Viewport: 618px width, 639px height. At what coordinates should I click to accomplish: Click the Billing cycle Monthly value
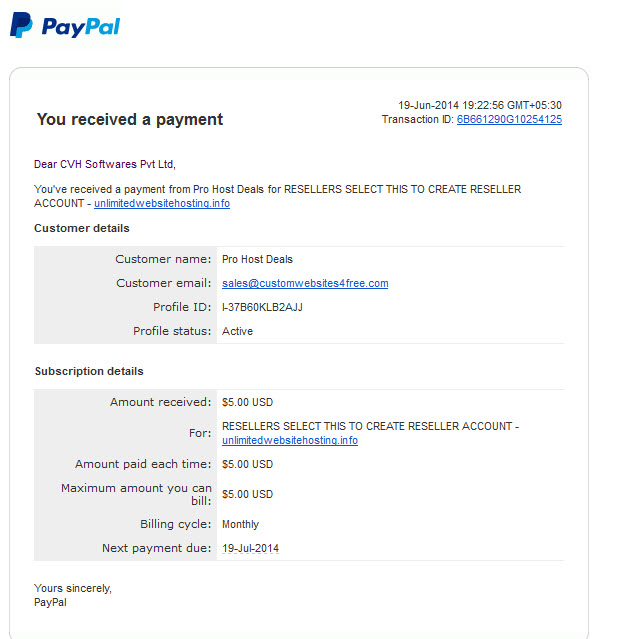240,524
